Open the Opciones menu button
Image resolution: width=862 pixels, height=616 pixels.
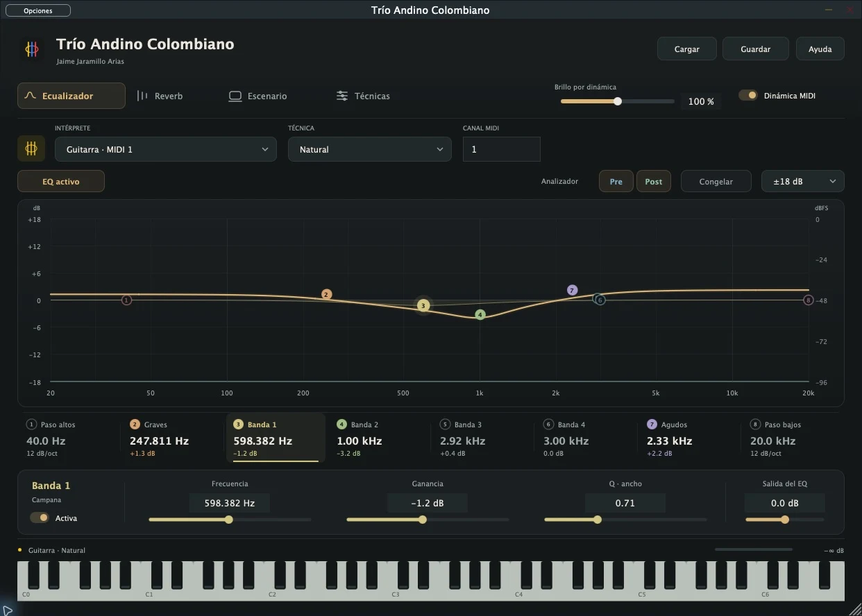[x=38, y=10]
